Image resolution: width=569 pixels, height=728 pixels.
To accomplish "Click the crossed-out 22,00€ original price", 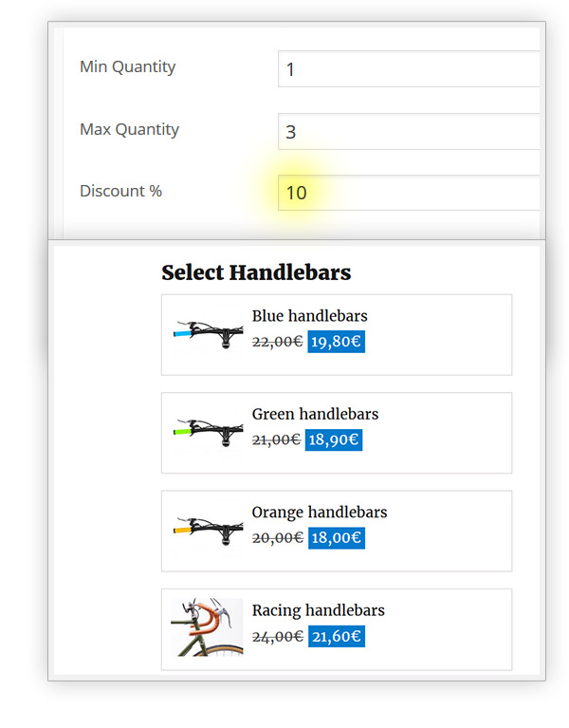I will click(x=277, y=342).
